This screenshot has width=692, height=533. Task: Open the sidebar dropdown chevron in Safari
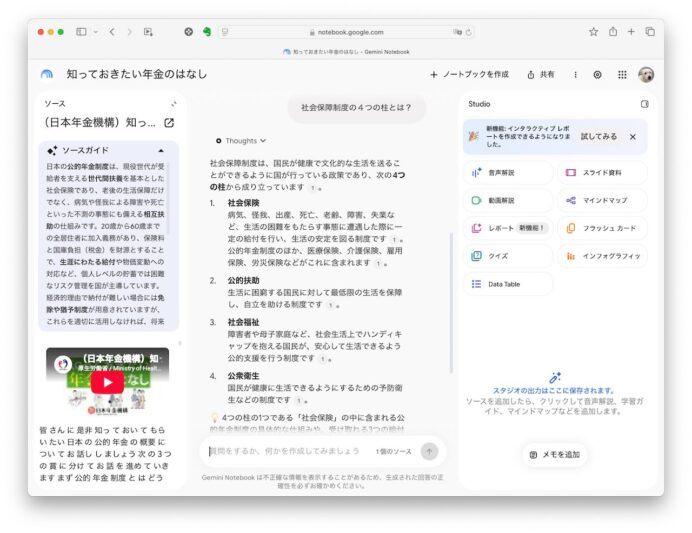95,32
